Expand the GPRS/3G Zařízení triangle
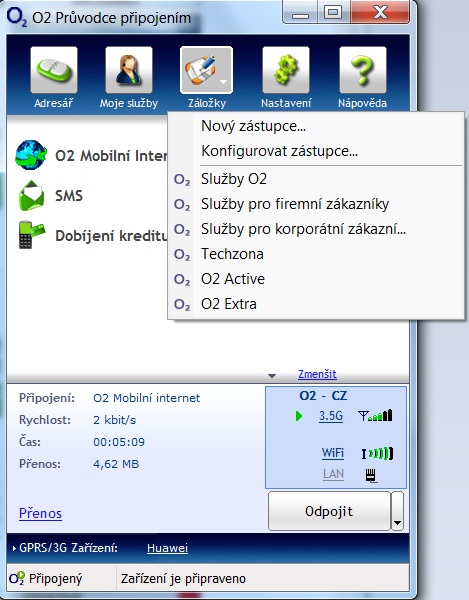469x600 pixels. tap(14, 548)
